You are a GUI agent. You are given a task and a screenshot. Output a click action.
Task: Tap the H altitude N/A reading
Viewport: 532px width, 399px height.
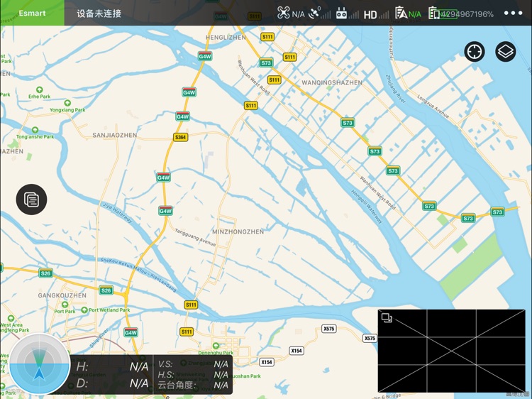[x=139, y=367]
